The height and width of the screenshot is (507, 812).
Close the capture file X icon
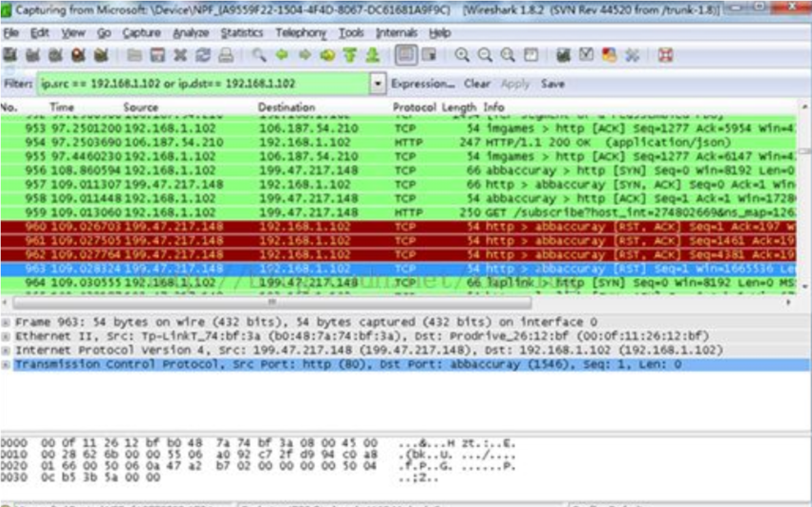point(180,55)
